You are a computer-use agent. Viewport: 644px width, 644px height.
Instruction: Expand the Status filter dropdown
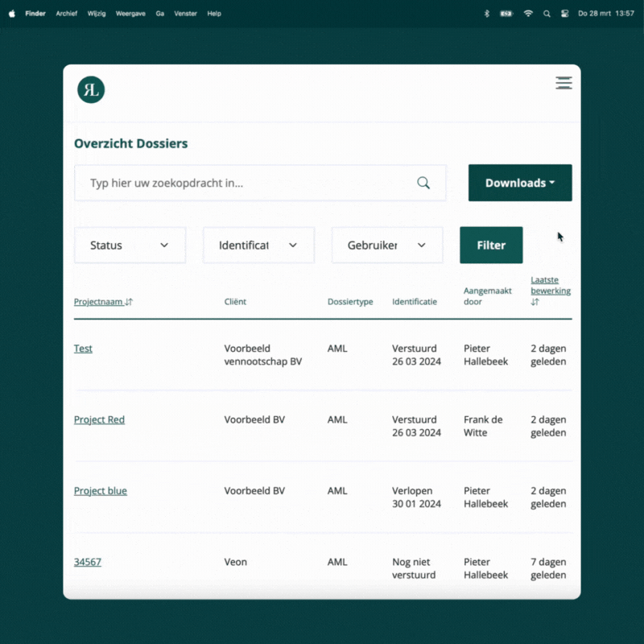click(130, 246)
